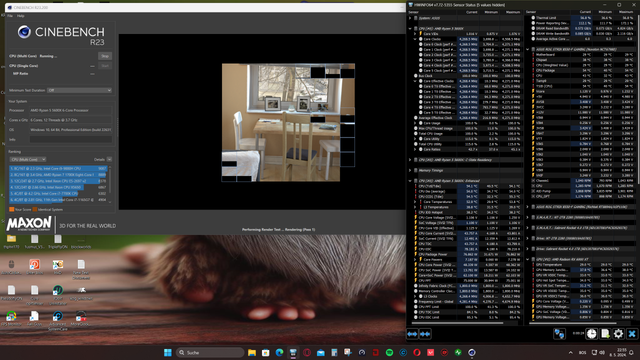This screenshot has height=360, width=640.
Task: Select the AMD Ryzen 7 1700X ranking entry
Action: coord(58,174)
